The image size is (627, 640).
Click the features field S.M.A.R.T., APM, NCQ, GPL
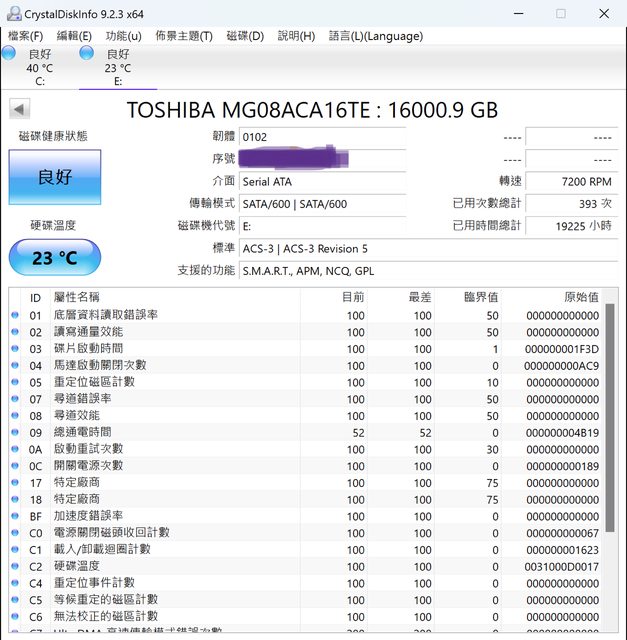429,271
